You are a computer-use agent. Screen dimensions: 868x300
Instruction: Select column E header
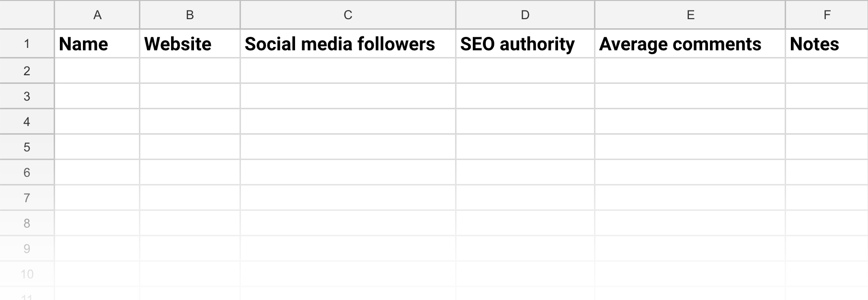(690, 15)
